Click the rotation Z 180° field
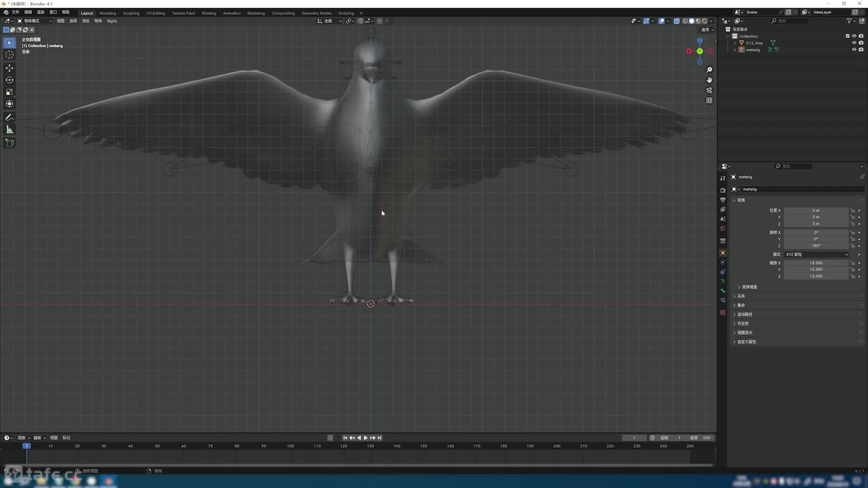The width and height of the screenshot is (868, 488). tap(816, 246)
